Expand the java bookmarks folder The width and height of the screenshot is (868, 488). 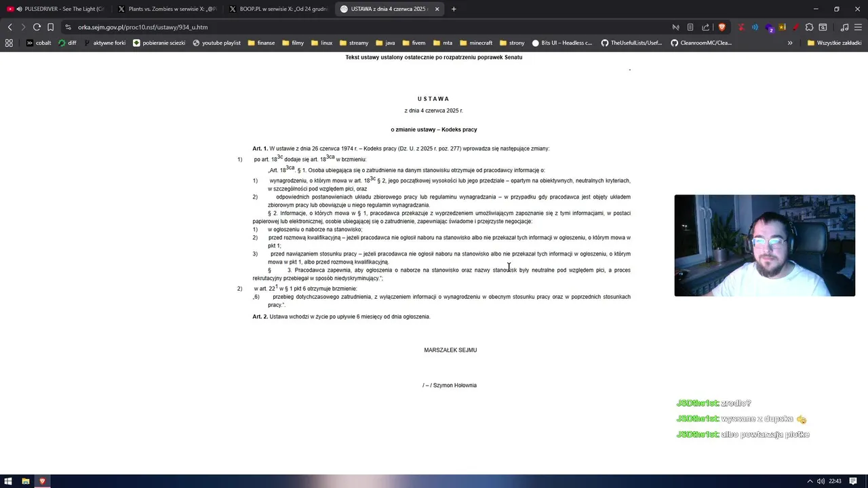384,43
